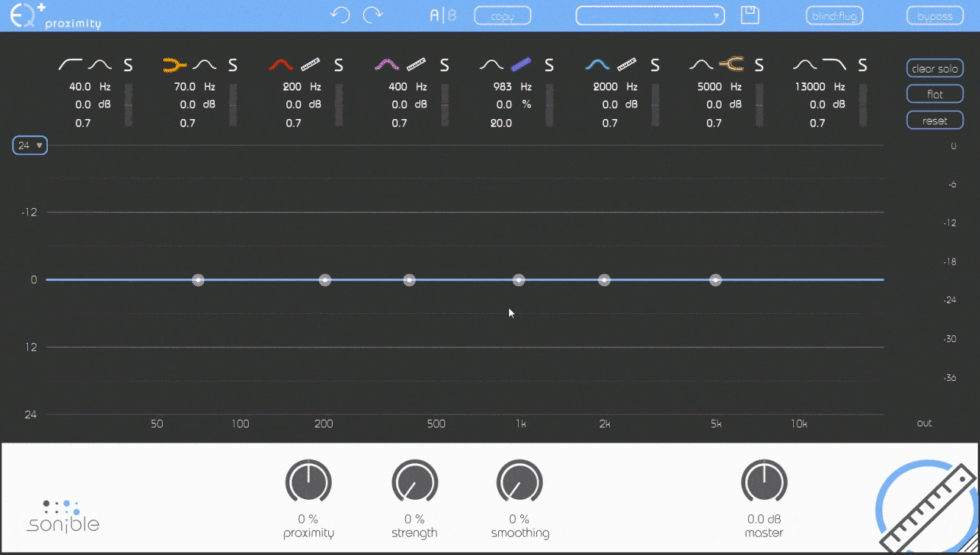Click the undo arrow icon
This screenshot has height=555, width=980.
coord(340,15)
